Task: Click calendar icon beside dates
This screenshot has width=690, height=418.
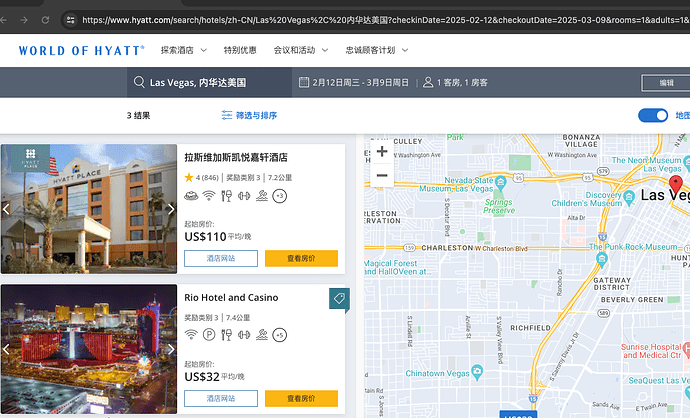Action: 304,82
